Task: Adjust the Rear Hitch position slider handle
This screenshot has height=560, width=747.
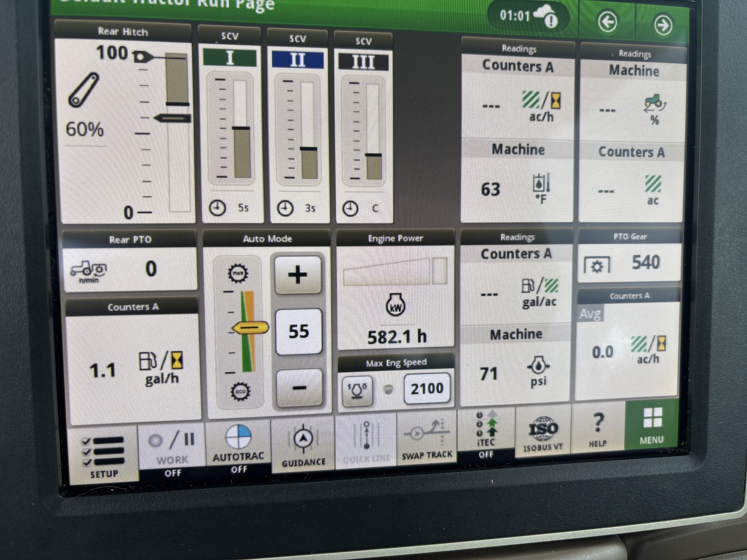Action: click(172, 118)
